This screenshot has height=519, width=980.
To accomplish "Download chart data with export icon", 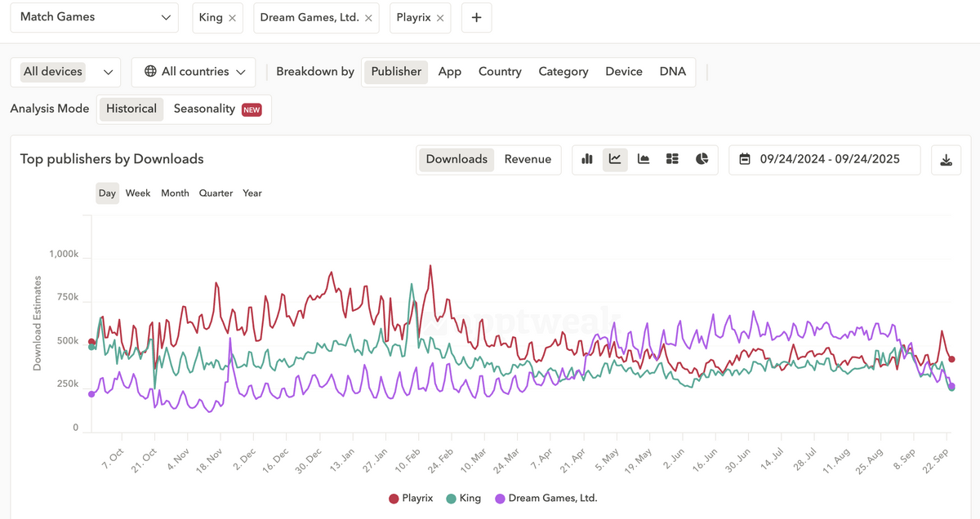I will click(947, 160).
